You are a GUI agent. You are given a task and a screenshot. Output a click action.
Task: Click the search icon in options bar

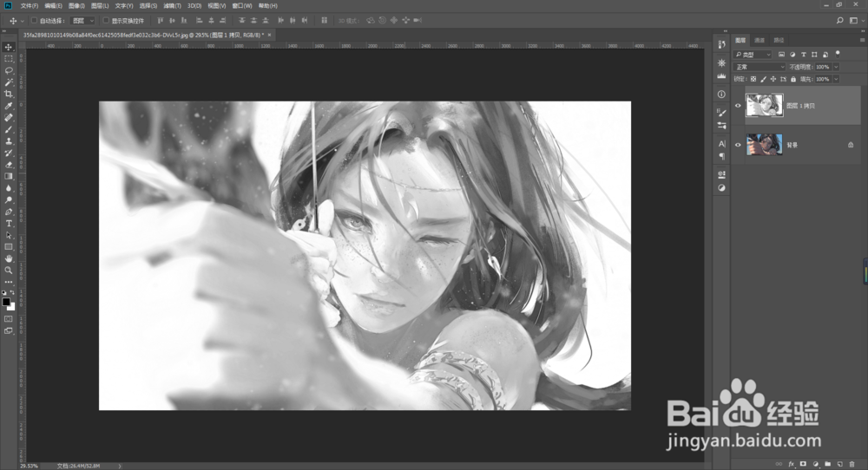[839, 21]
